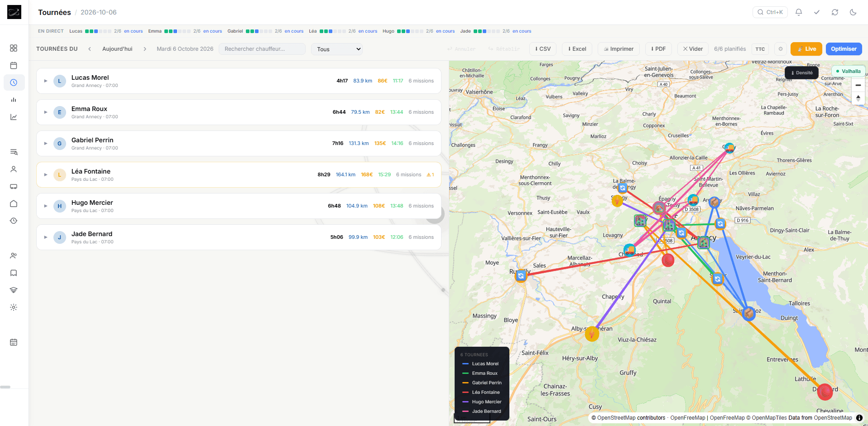The image size is (868, 426).
Task: Click the Imprimer print button
Action: [x=619, y=49]
